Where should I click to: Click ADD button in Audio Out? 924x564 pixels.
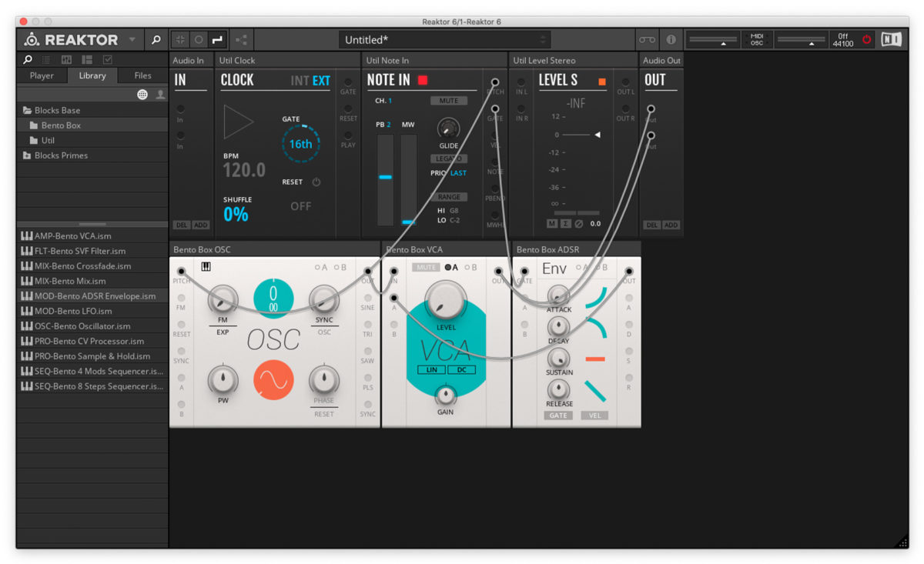[671, 225]
